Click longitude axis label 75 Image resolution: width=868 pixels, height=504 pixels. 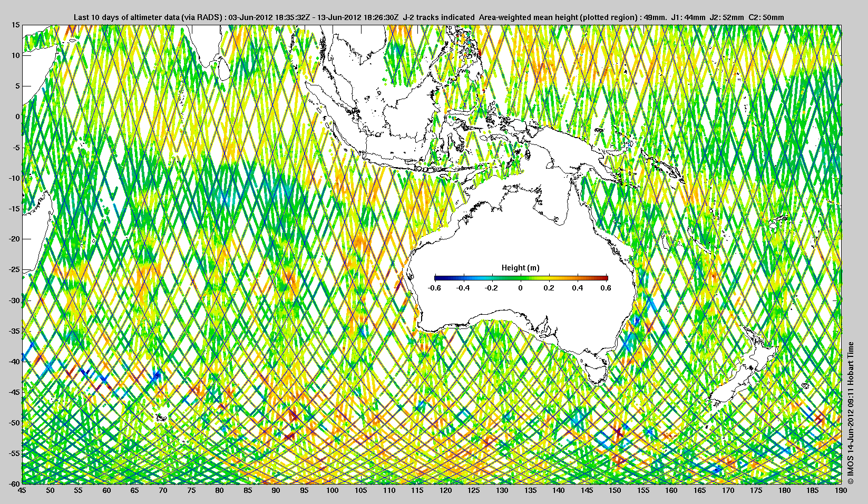pyautogui.click(x=191, y=490)
